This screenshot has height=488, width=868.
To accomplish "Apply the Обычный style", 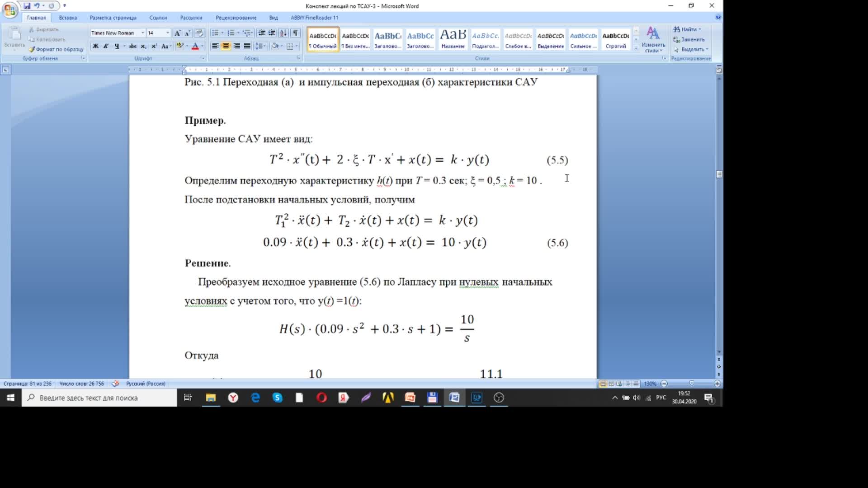I will click(x=323, y=39).
